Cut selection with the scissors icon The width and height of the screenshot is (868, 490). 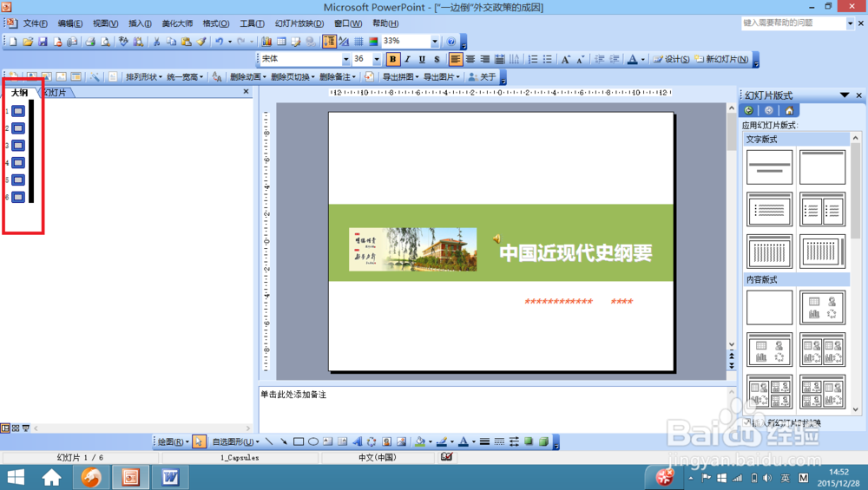pyautogui.click(x=156, y=42)
